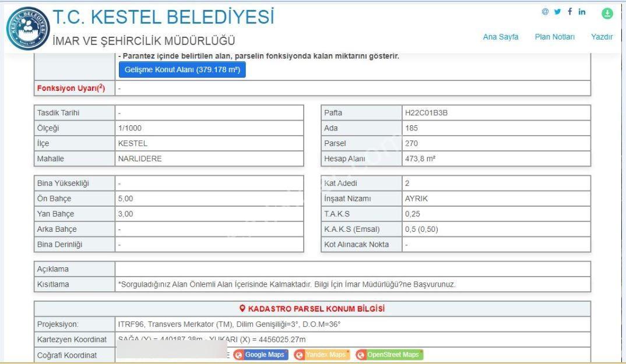Go to Ana Sayfa

click(x=501, y=37)
